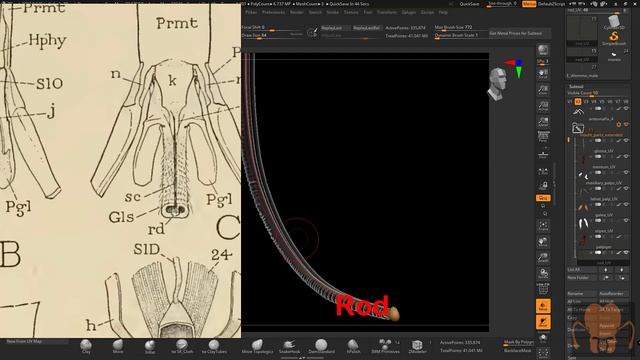Adjust the Max Brush Size slider
The height and width of the screenshot is (360, 640).
[460, 27]
